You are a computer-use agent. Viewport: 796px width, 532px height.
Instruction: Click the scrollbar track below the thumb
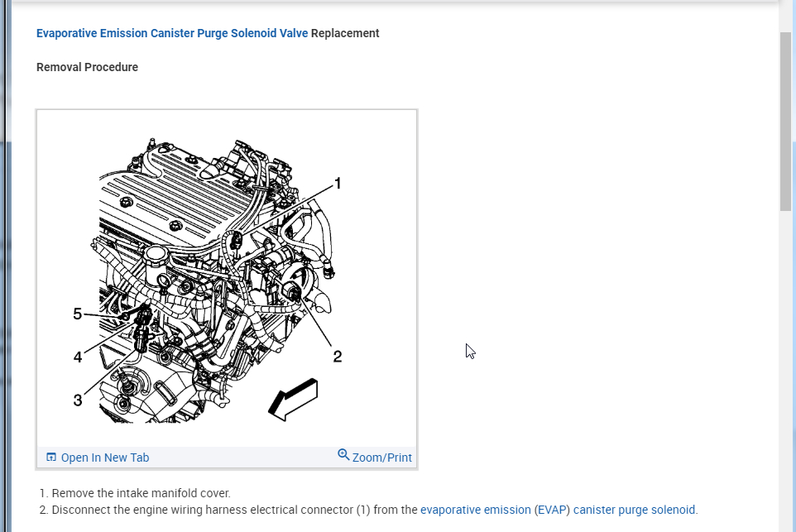pos(785,371)
